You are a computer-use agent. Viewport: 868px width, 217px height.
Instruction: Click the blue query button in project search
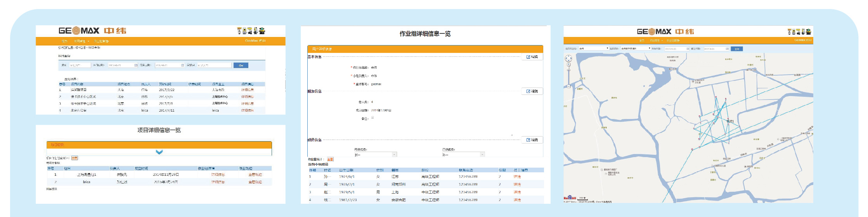241,65
